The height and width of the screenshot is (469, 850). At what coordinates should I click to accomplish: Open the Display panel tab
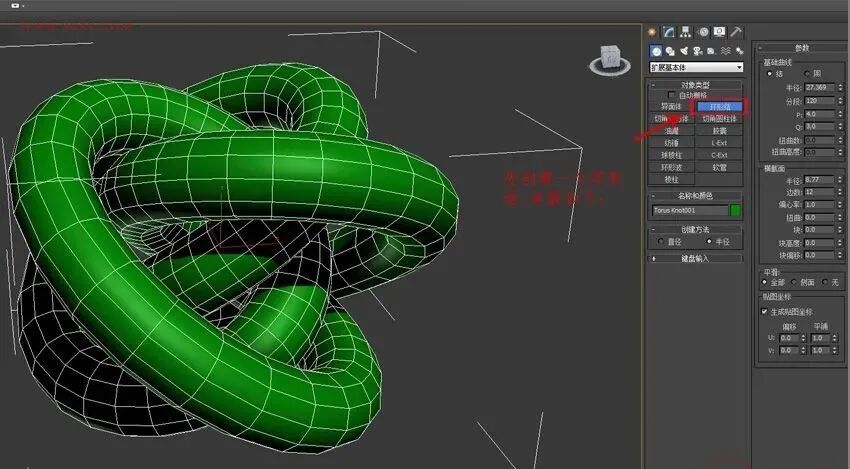point(719,32)
